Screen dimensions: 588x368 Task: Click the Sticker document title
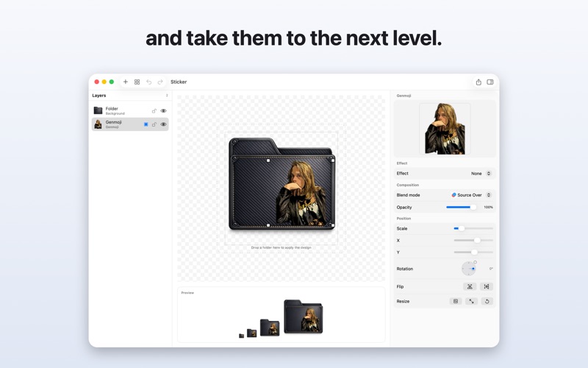tap(179, 82)
